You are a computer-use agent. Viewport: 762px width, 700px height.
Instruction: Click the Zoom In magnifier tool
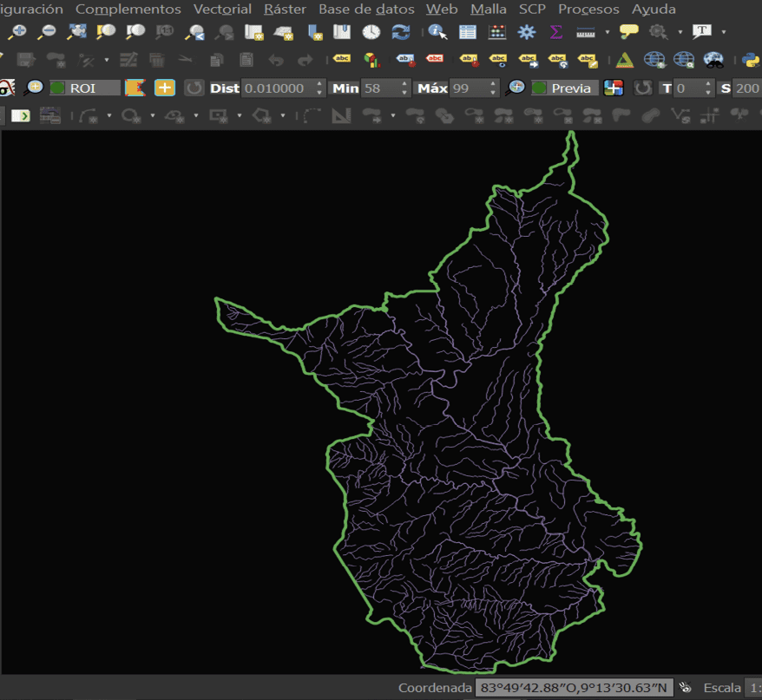pos(17,32)
